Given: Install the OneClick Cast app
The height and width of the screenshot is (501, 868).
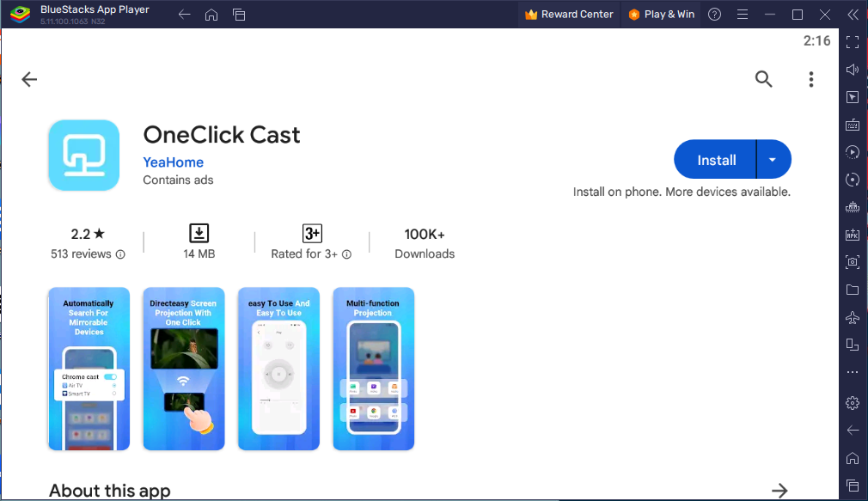Looking at the screenshot, I should coord(716,160).
